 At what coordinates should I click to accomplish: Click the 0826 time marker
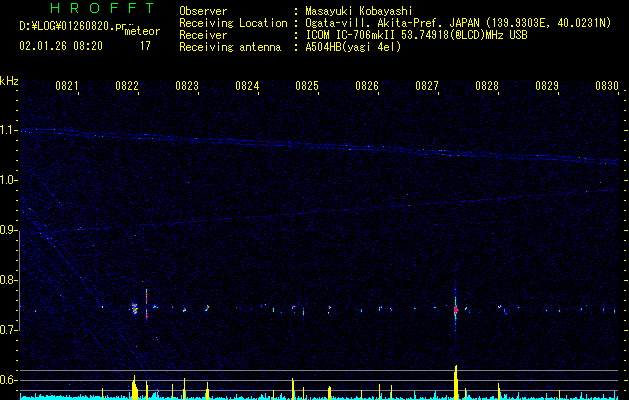point(367,86)
